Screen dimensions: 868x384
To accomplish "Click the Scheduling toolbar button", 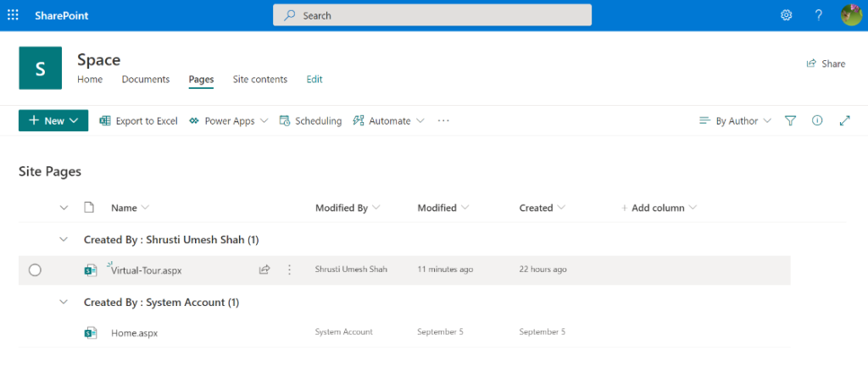I will click(310, 120).
